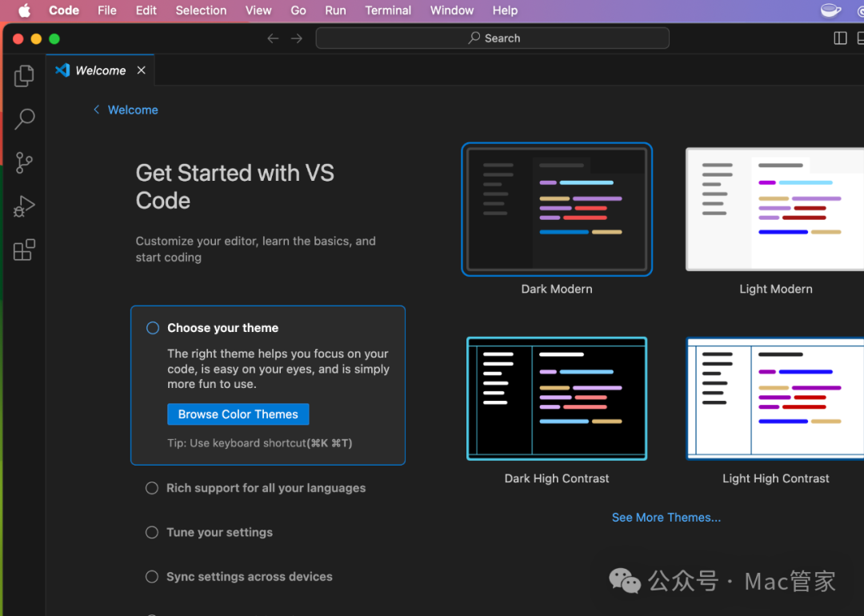Click the 'Light High Contrast' theme caption
The width and height of the screenshot is (864, 616).
[x=776, y=478]
